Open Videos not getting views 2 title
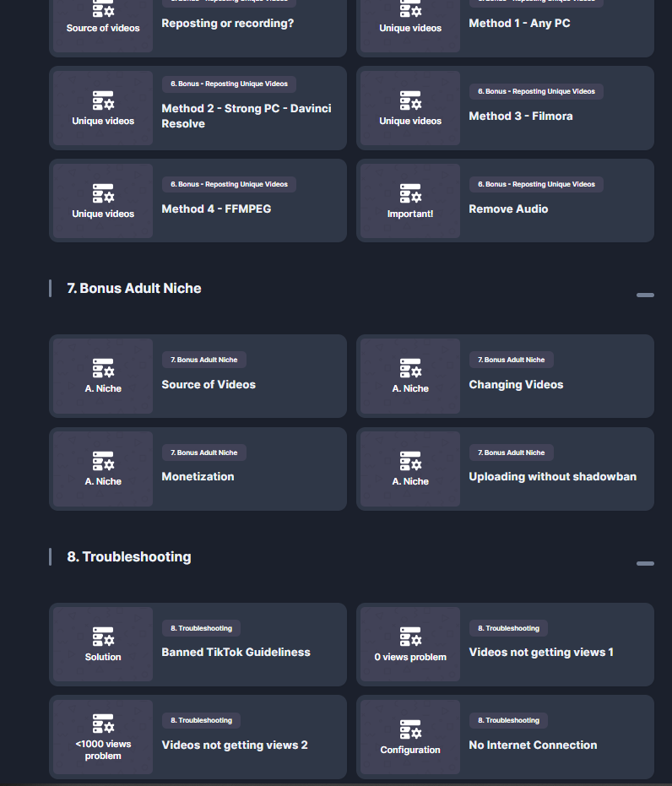The height and width of the screenshot is (786, 672). pyautogui.click(x=235, y=745)
